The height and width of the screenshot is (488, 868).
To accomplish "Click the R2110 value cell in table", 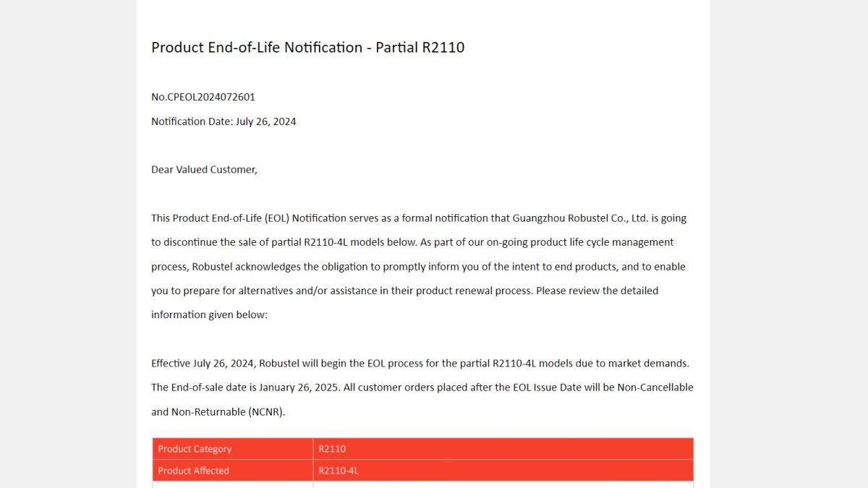I will 503,449.
